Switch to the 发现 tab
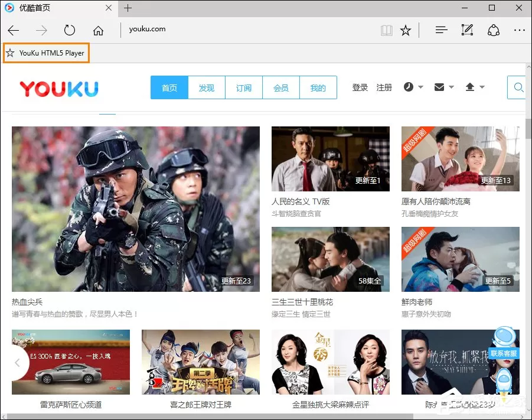This screenshot has height=420, width=532. (207, 87)
